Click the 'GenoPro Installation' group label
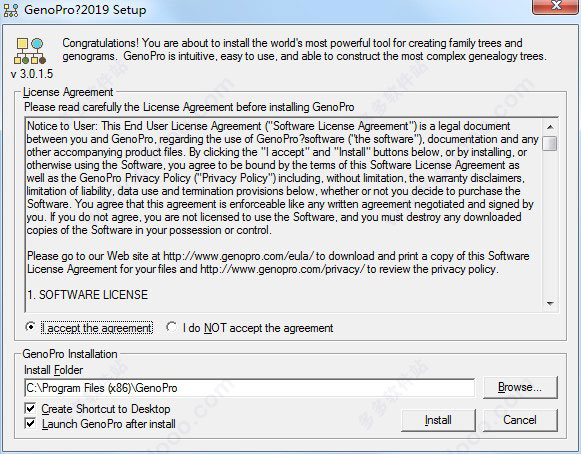This screenshot has height=454, width=581. tap(70, 354)
